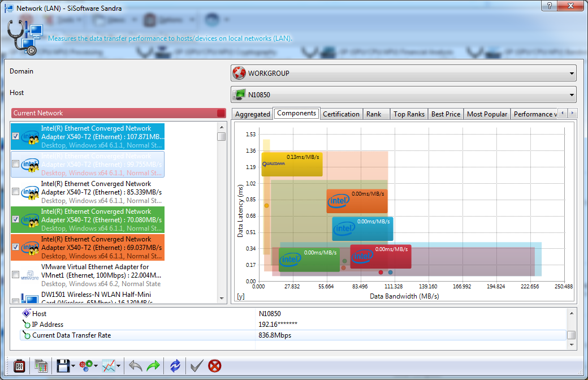Click the stethoscope network module icon
The image size is (588, 380).
(x=25, y=37)
